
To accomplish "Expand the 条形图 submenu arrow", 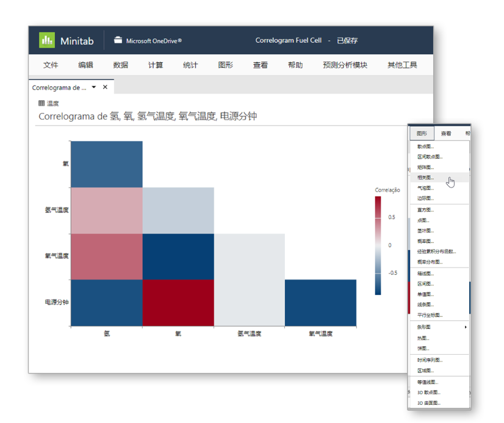I will point(466,327).
